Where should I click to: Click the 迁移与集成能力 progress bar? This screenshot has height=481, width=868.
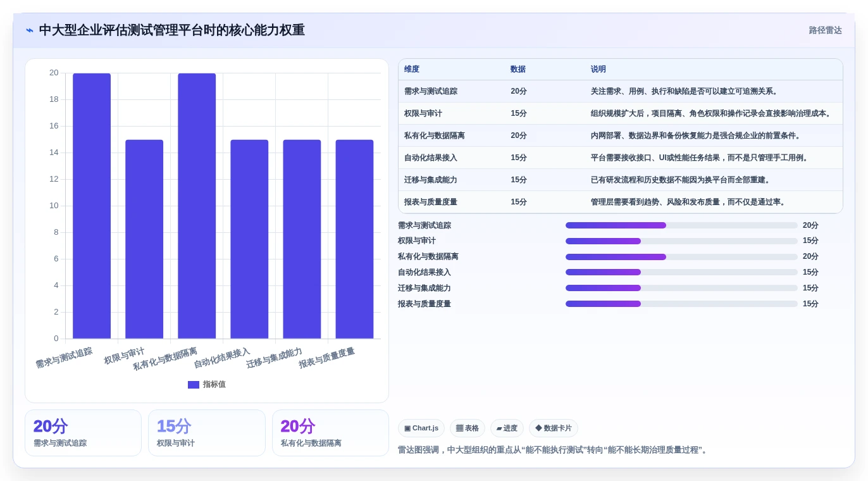[681, 288]
